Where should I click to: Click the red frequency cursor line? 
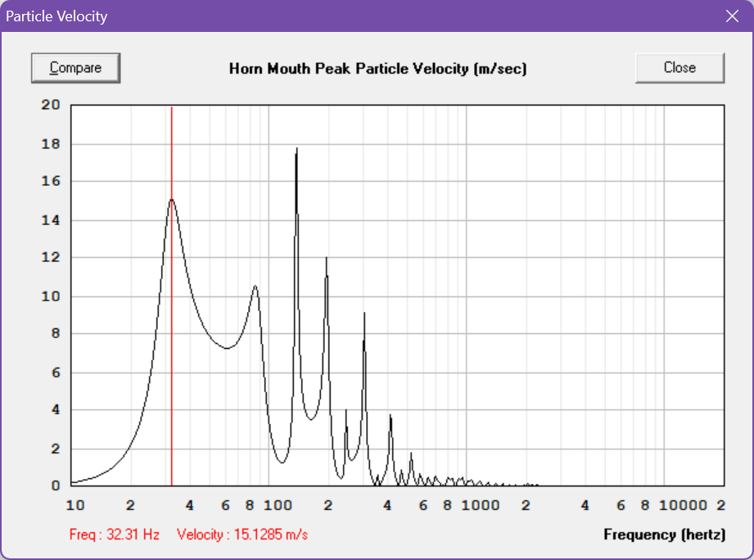click(x=172, y=296)
